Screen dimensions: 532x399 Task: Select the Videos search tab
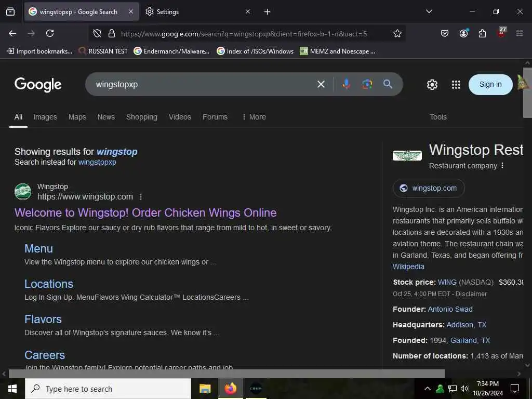(x=180, y=117)
